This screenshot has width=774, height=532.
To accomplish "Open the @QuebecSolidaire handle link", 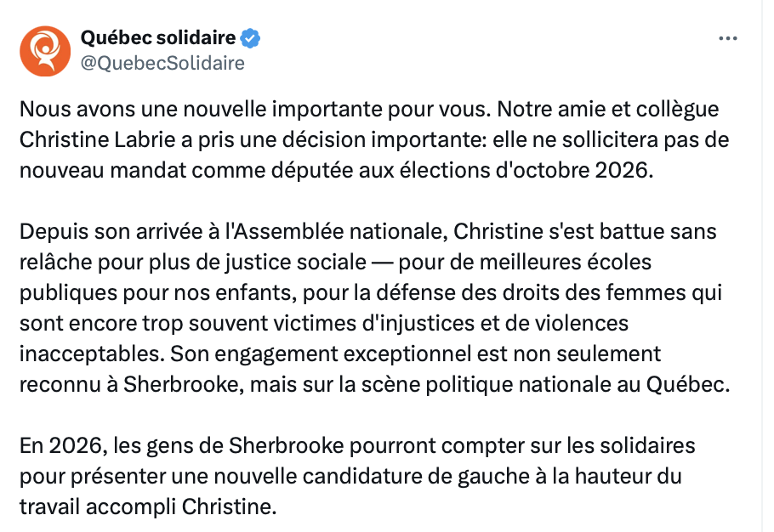I will pyautogui.click(x=162, y=63).
